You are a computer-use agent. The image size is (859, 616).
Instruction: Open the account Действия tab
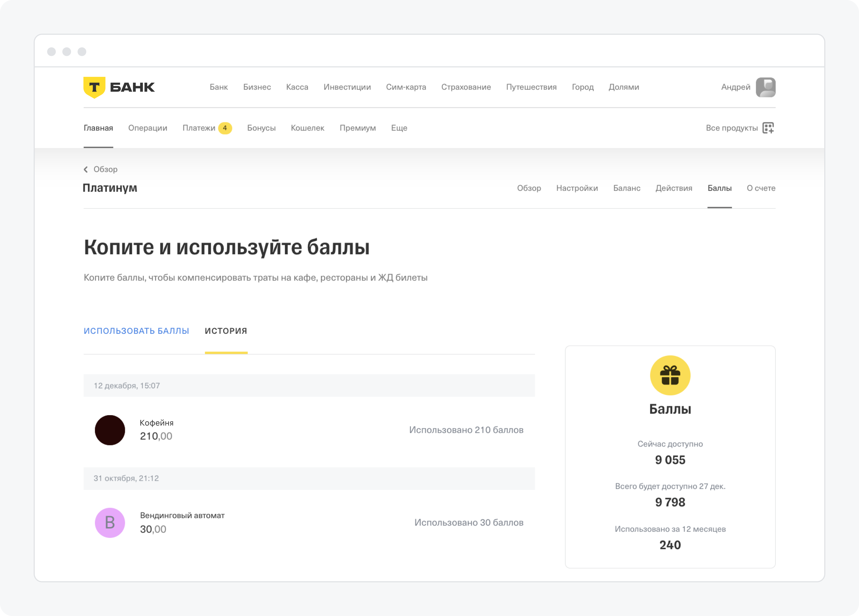674,188
